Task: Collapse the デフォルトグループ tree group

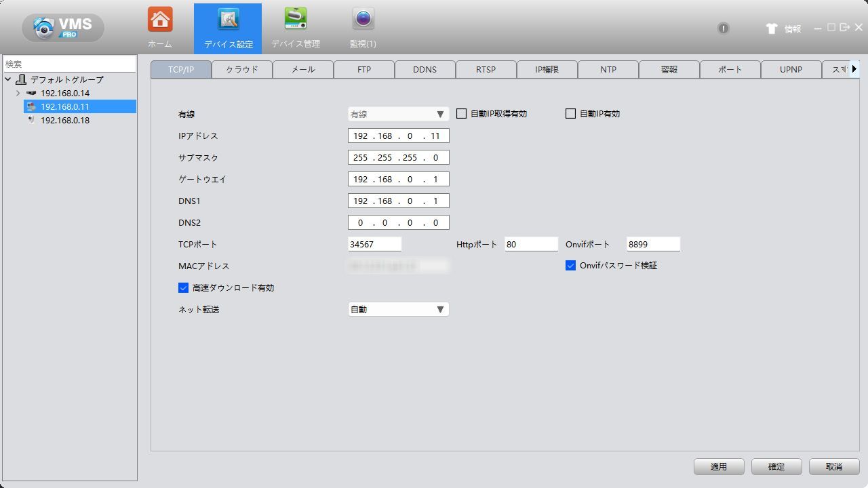Action: click(x=7, y=79)
